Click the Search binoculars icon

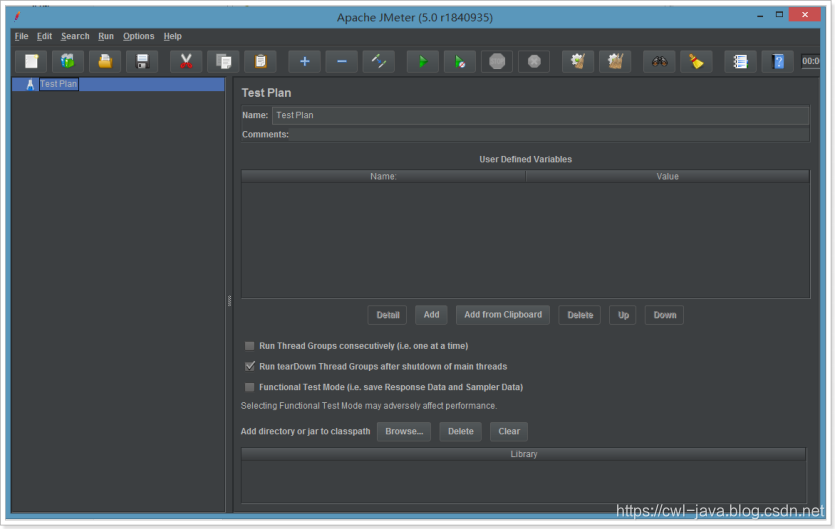coord(659,61)
